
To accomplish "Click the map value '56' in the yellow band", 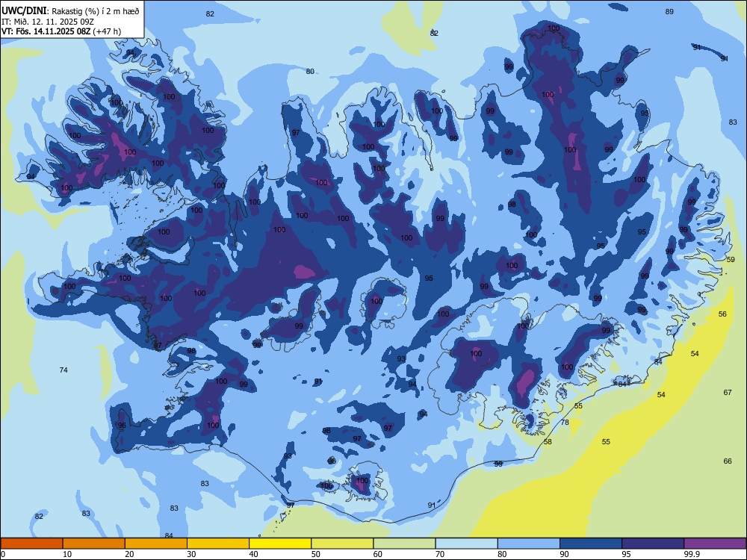I will coord(722,314).
